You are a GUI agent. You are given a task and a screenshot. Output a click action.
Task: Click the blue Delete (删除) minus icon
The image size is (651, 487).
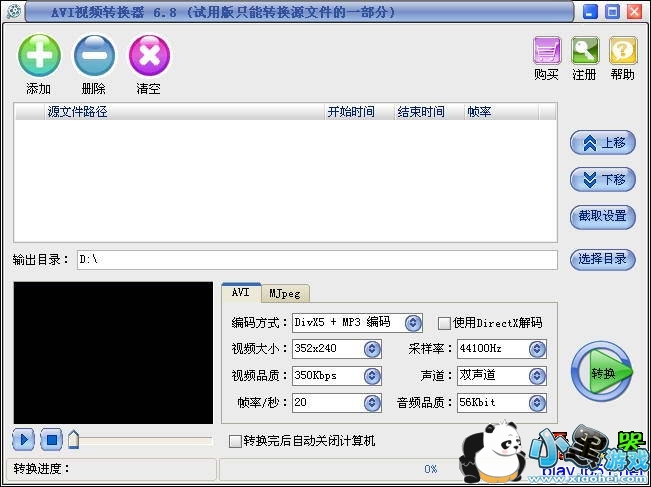94,56
